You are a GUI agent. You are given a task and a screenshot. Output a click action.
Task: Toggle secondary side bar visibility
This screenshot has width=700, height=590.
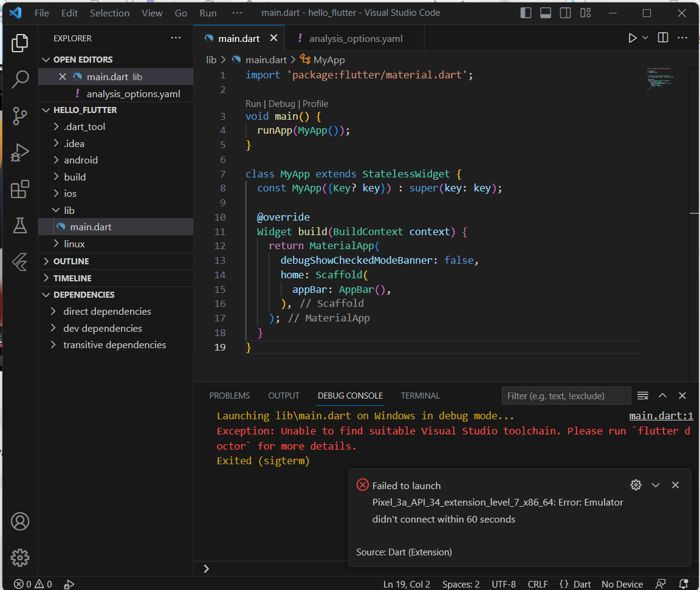tap(565, 13)
